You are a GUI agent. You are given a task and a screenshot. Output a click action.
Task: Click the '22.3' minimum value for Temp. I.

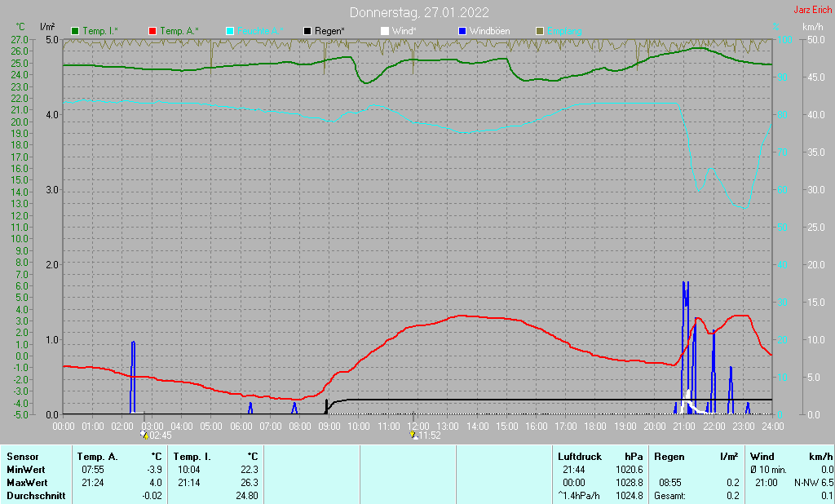click(x=250, y=470)
